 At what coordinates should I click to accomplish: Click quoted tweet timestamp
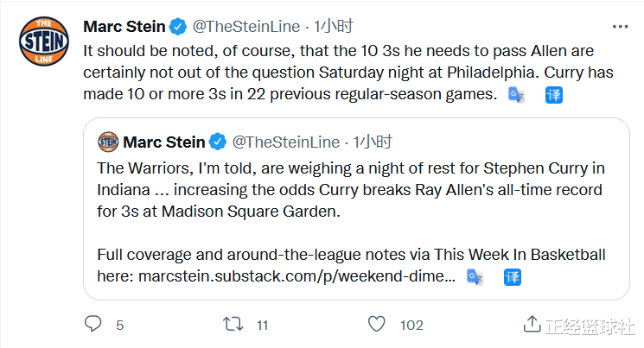point(373,142)
